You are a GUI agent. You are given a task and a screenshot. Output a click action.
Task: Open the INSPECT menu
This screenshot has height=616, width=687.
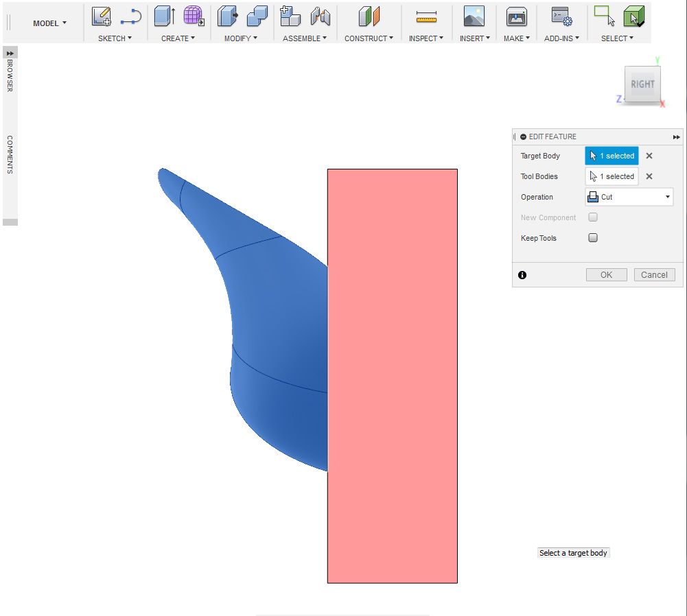click(426, 38)
